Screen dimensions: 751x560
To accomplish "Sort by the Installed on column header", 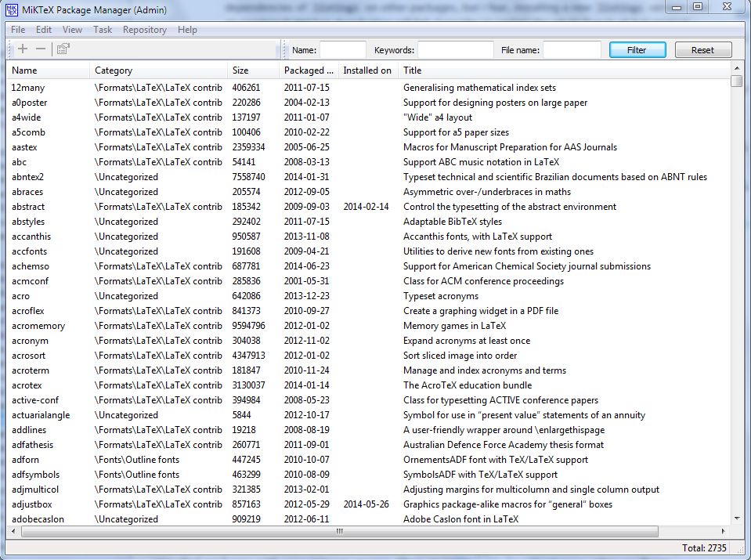I will click(x=367, y=70).
